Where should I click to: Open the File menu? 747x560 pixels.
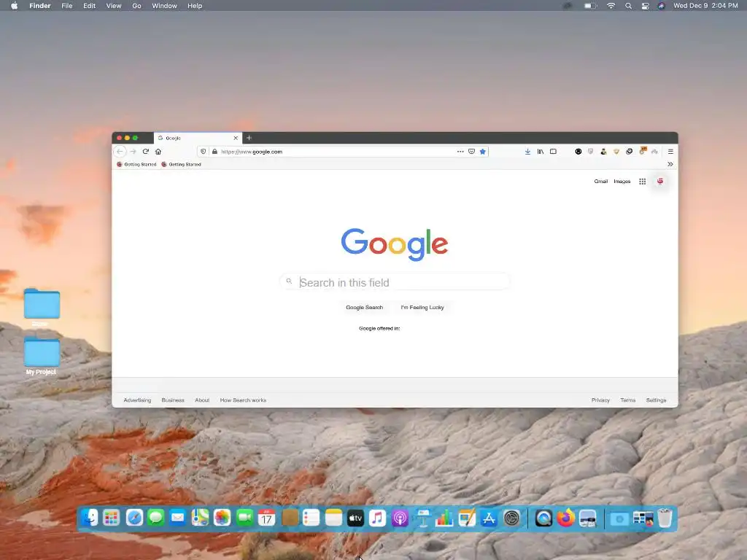click(66, 6)
